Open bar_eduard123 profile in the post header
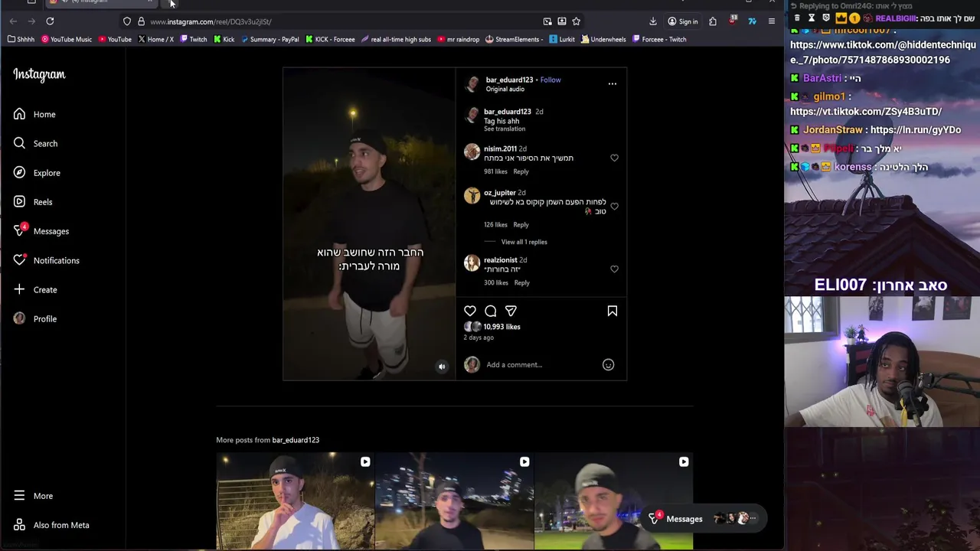Viewport: 980px width, 551px height. (x=509, y=80)
